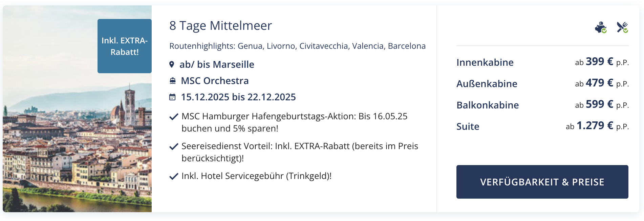Click the Inkl. EXTRA-Rabatt badge
The width and height of the screenshot is (644, 221).
click(125, 46)
